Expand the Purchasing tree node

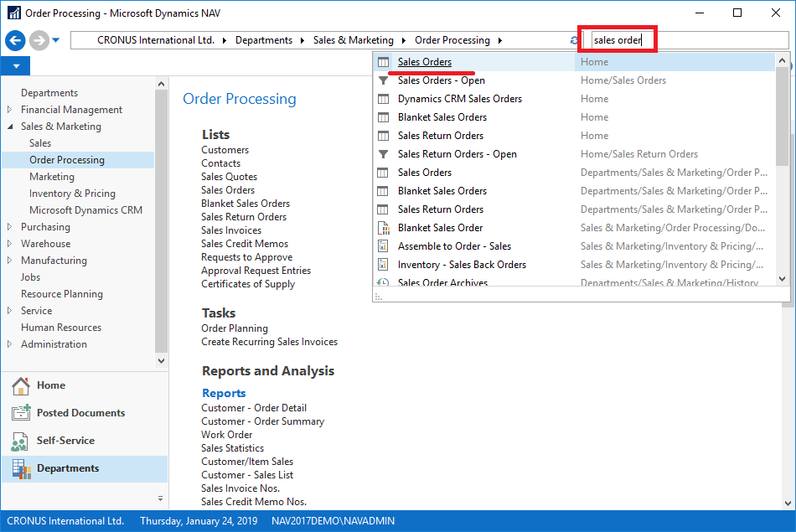[10, 227]
